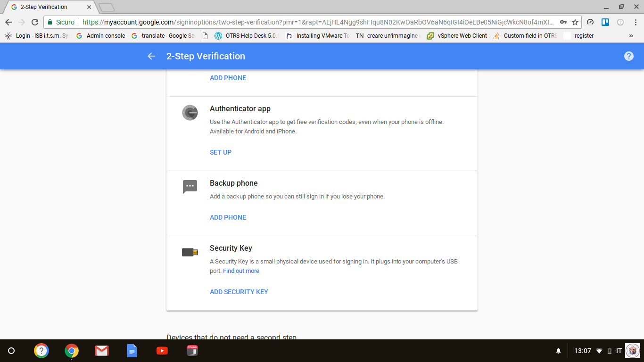The width and height of the screenshot is (644, 362).
Task: Click the browser forward arrow
Action: (x=22, y=22)
